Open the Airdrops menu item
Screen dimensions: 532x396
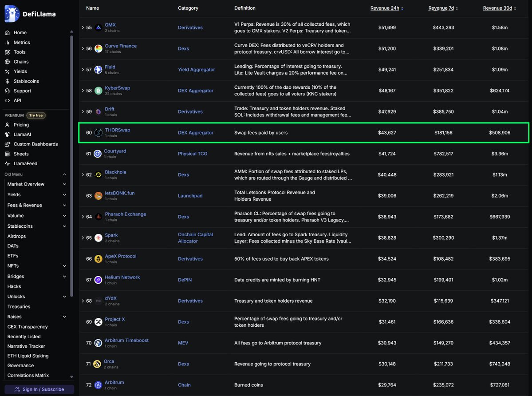pos(16,236)
